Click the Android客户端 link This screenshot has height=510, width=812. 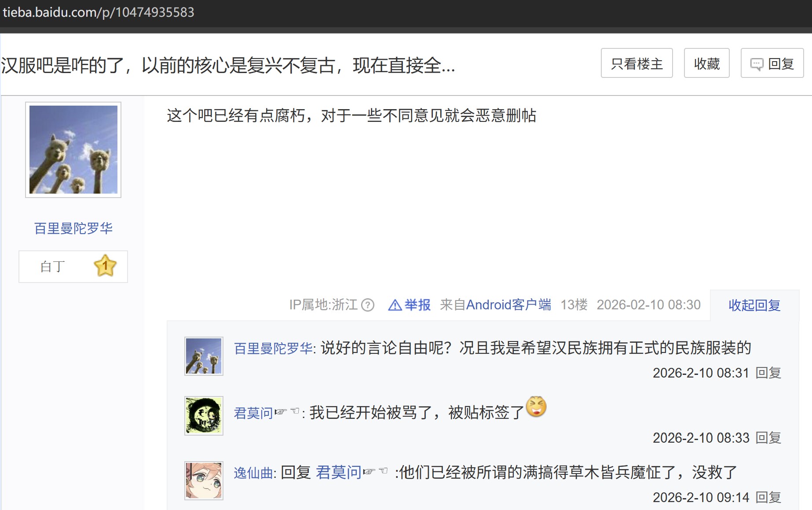click(x=508, y=305)
